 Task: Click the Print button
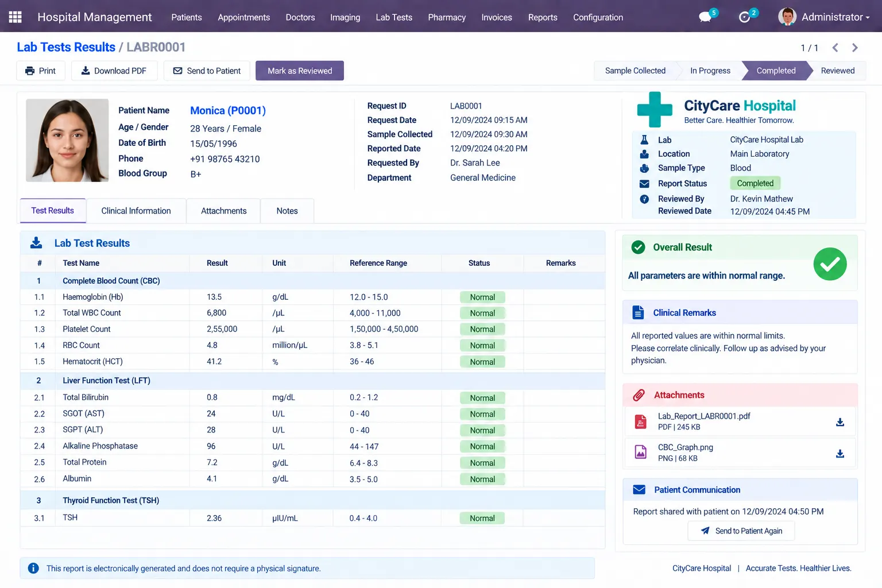[40, 71]
